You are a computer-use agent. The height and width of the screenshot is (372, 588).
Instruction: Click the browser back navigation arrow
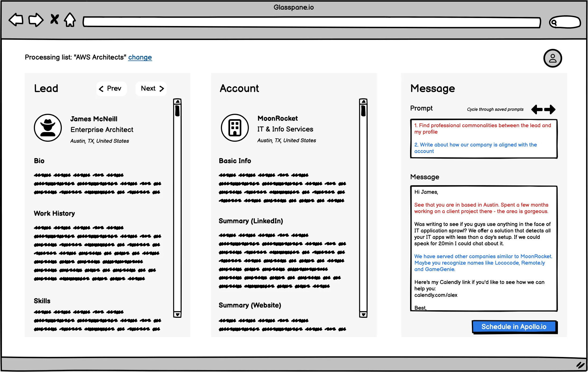15,20
